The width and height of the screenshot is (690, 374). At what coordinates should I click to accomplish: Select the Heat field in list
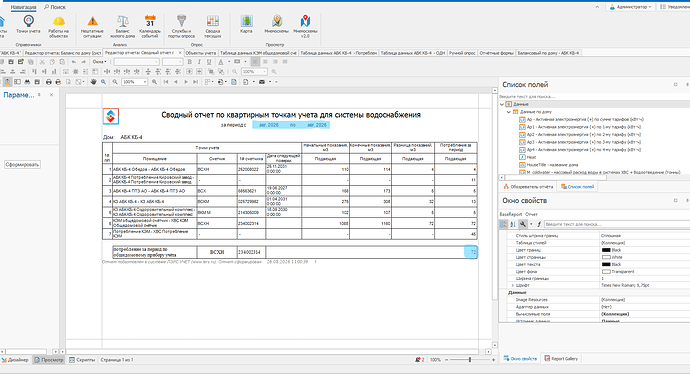pyautogui.click(x=528, y=158)
